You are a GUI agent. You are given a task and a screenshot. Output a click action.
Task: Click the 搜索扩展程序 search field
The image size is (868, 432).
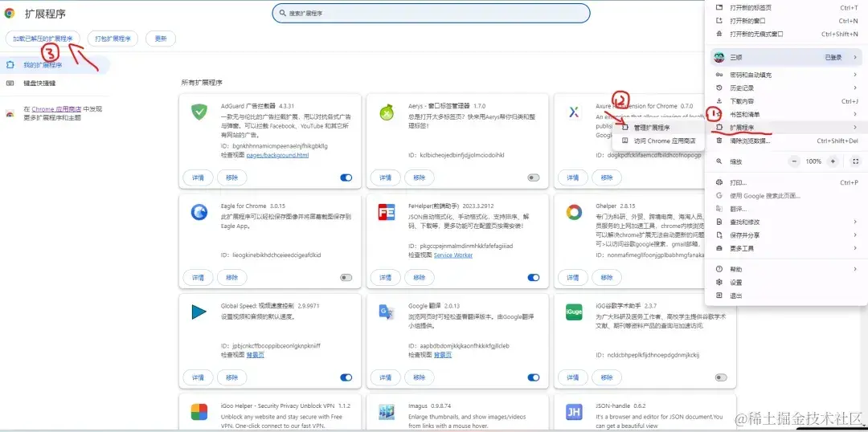[434, 14]
